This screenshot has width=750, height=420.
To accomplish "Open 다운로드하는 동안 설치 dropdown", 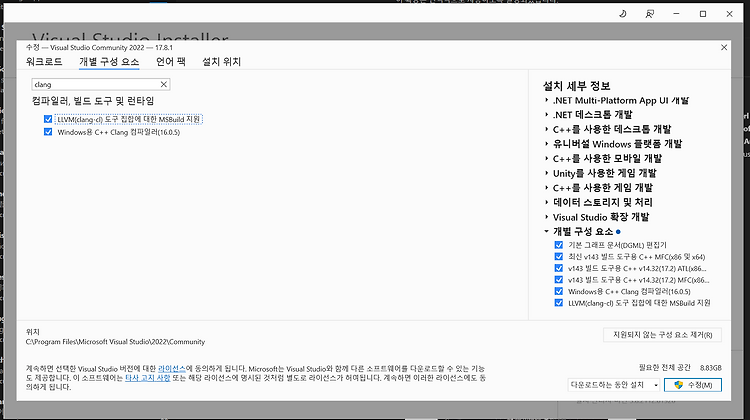I will click(614, 385).
